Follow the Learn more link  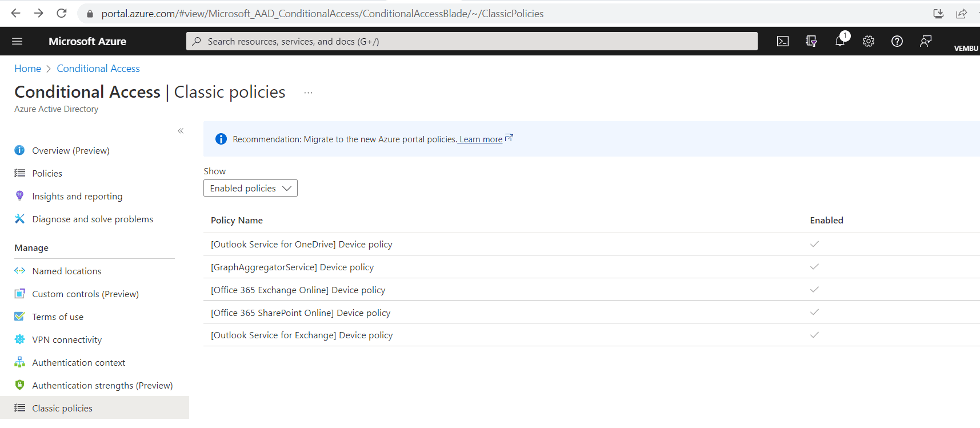481,139
